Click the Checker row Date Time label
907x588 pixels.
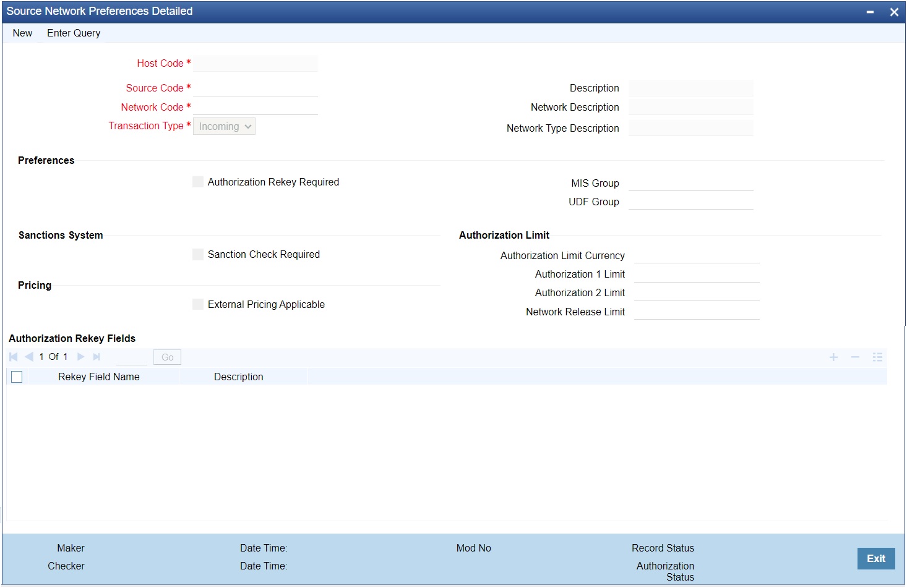[x=264, y=566]
